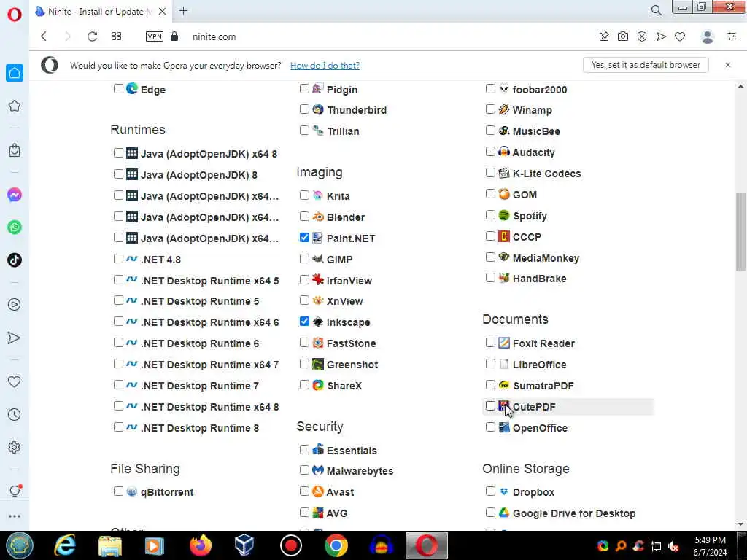Uncheck the Inkscape checkbox
Screen dimensions: 747x560
(304, 322)
